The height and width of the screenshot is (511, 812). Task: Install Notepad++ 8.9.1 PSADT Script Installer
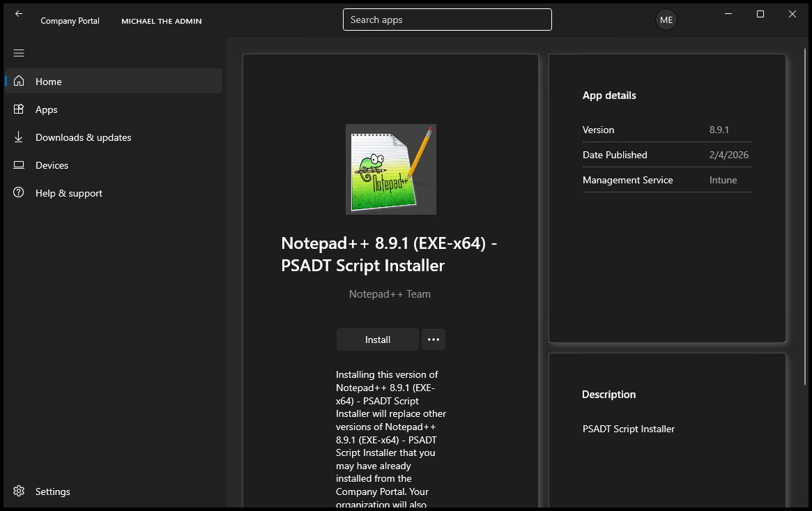(377, 340)
